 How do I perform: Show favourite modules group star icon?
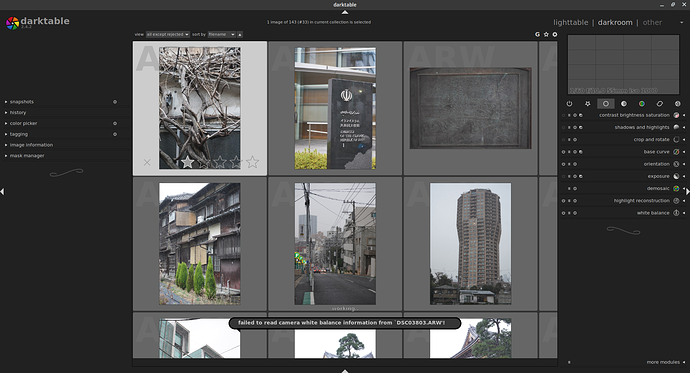coord(587,104)
